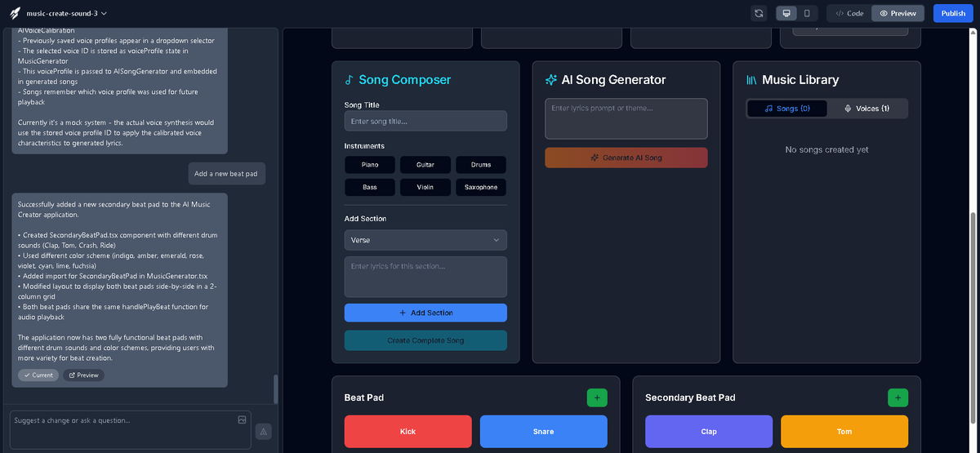This screenshot has width=980, height=453.
Task: Click the sparkle icon by AI Song Generator
Action: (x=551, y=80)
